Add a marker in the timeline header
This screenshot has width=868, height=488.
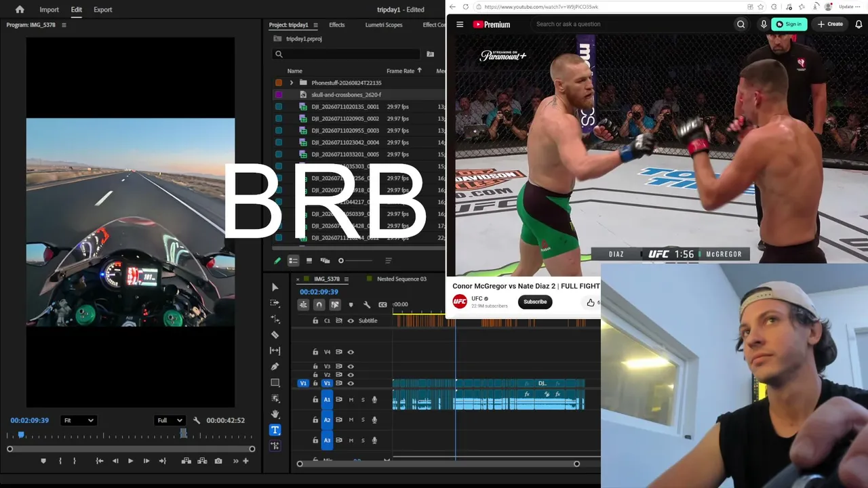point(351,305)
